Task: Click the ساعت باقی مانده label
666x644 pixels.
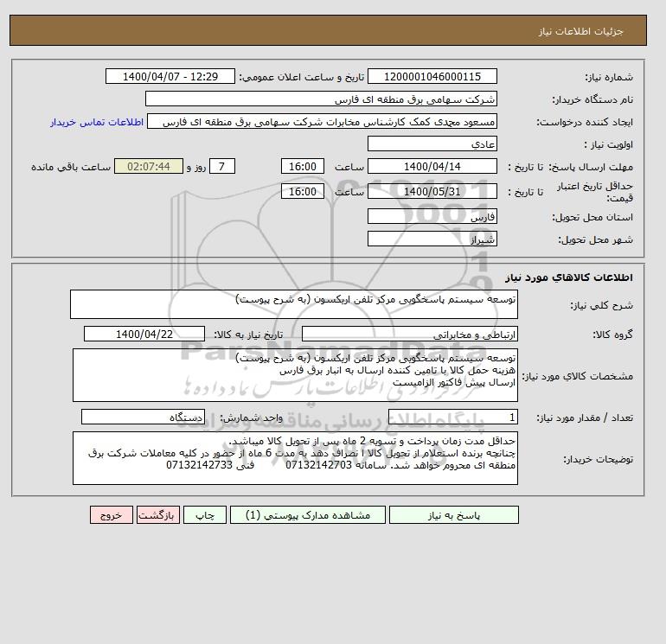Action: click(x=71, y=167)
